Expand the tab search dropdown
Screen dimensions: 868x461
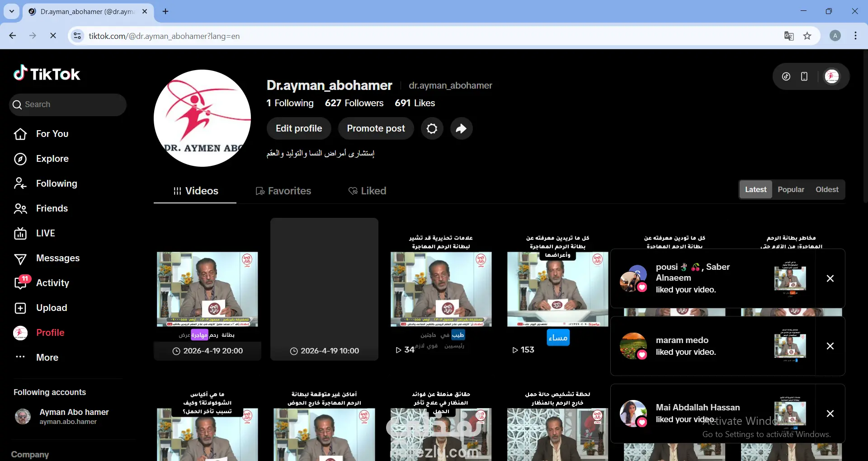pyautogui.click(x=12, y=11)
